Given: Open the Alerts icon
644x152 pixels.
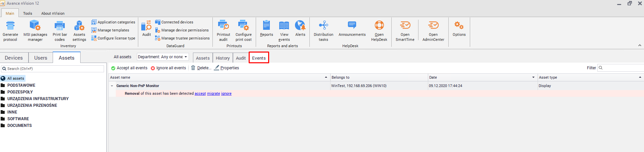Looking at the screenshot, I should [x=300, y=26].
